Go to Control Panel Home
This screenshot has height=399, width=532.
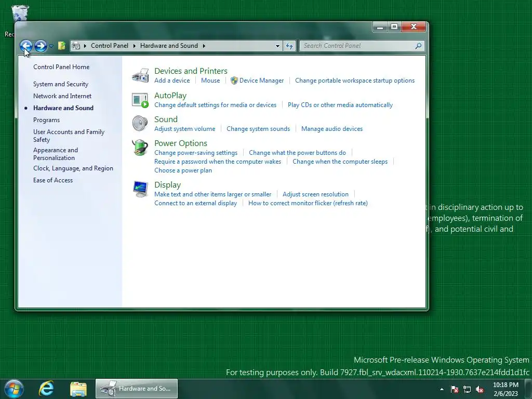point(61,67)
